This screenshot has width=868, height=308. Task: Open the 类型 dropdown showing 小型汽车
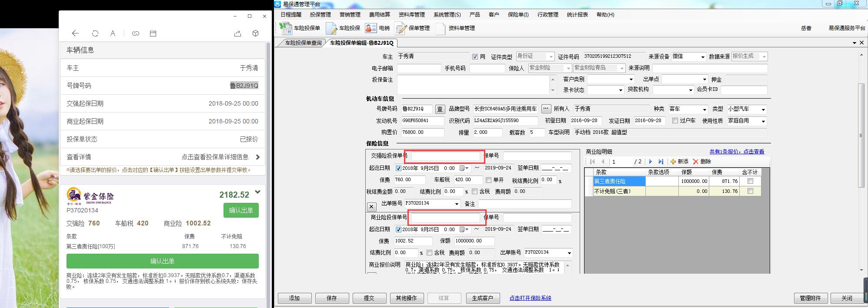(763, 109)
